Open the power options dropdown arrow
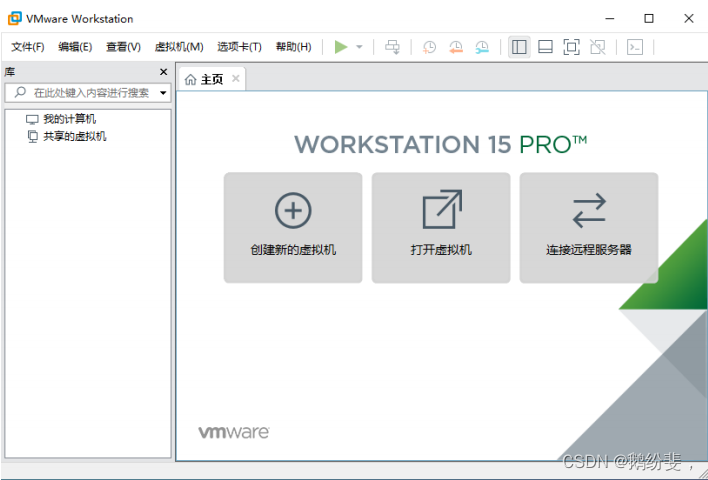Viewport: 708px width, 480px height. tap(359, 47)
